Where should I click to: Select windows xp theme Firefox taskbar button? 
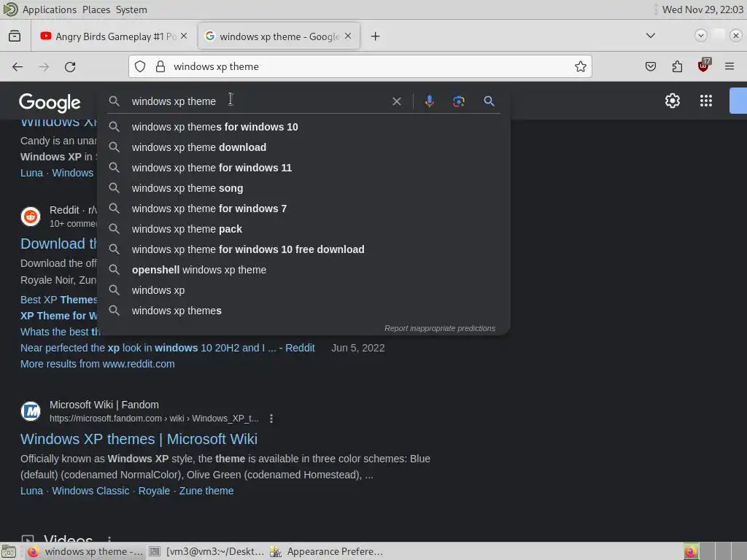pyautogui.click(x=85, y=552)
